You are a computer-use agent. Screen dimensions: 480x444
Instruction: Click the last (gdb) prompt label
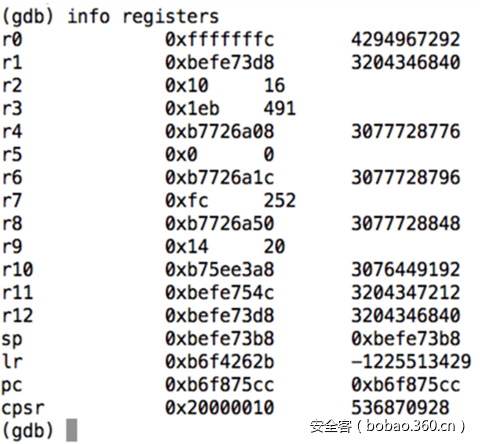28,430
